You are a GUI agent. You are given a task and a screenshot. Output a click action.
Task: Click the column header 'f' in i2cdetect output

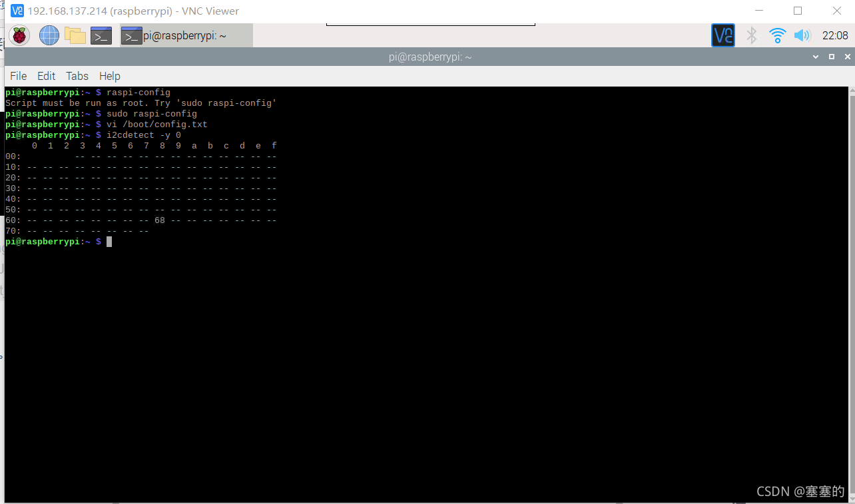[x=274, y=146]
